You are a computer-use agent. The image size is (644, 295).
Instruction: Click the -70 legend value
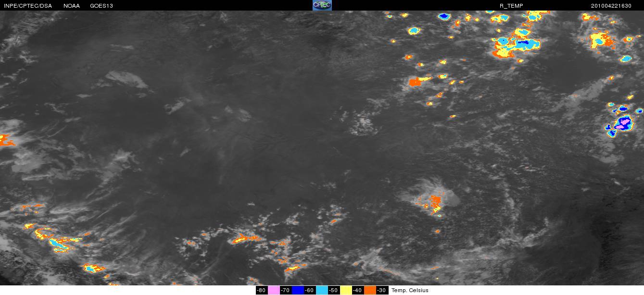click(286, 290)
